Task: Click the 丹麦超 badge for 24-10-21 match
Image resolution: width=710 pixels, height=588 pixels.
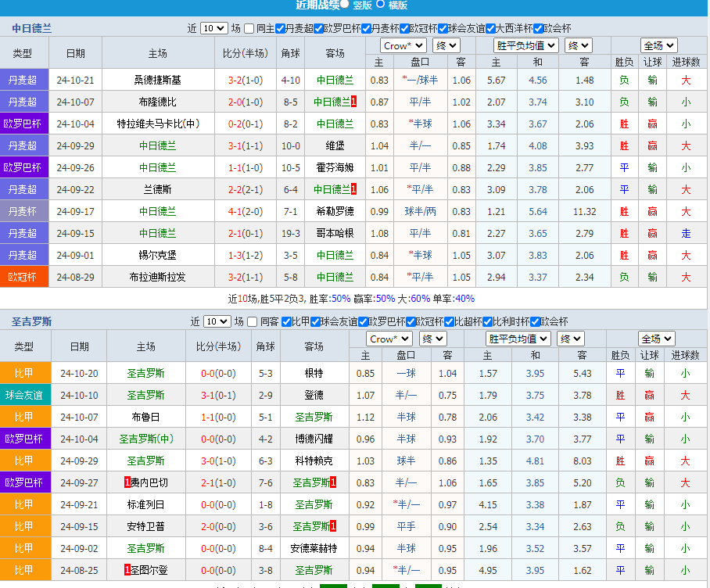Action: coord(23,80)
